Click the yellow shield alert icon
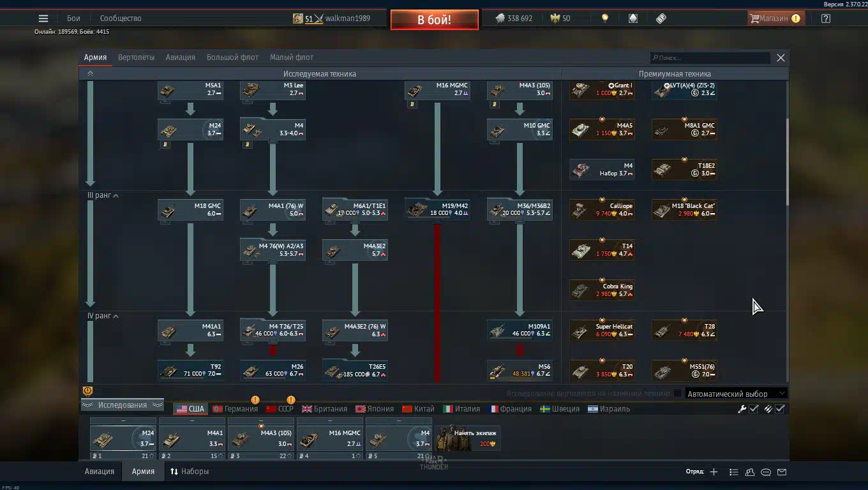 pos(88,391)
